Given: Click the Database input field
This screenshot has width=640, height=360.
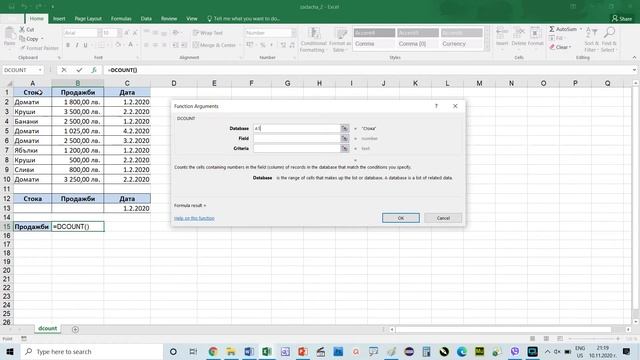Looking at the screenshot, I should pyautogui.click(x=297, y=128).
